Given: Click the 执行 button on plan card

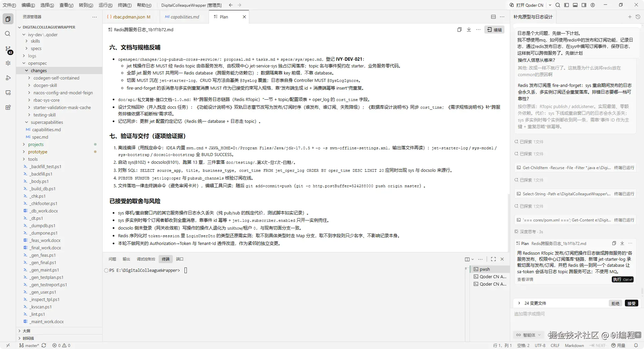Looking at the screenshot, I should [623, 279].
